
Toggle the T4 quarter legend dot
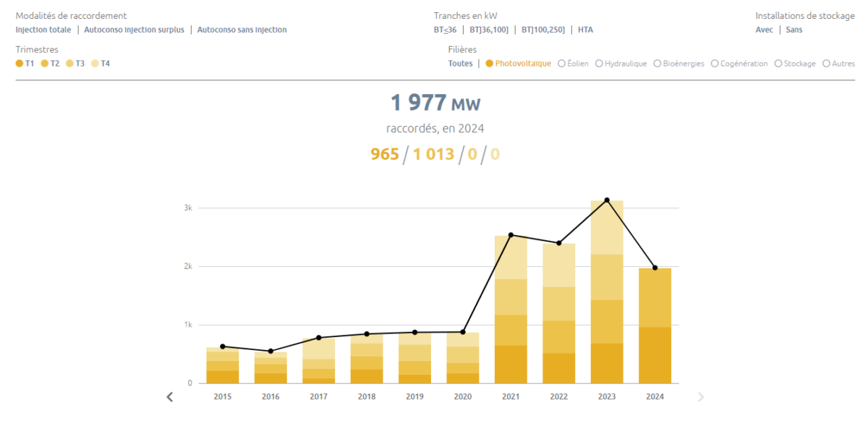[95, 63]
